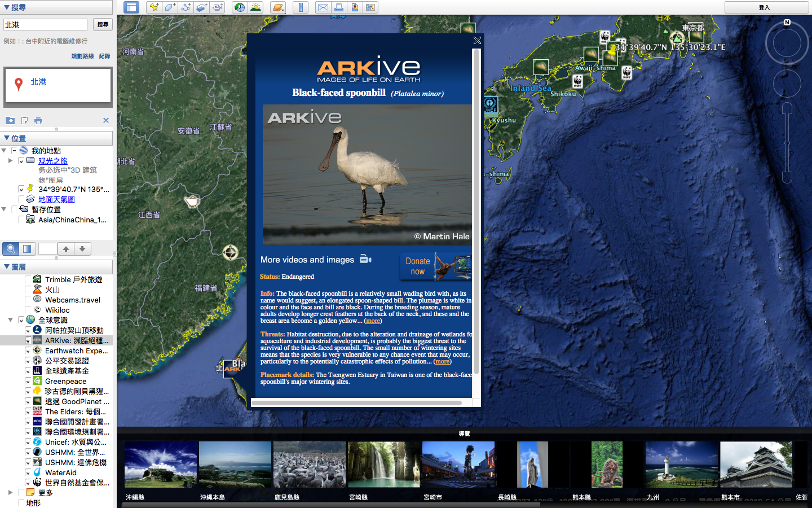Click the copy to clipboard icon in search panel
The width and height of the screenshot is (812, 508).
(24, 120)
